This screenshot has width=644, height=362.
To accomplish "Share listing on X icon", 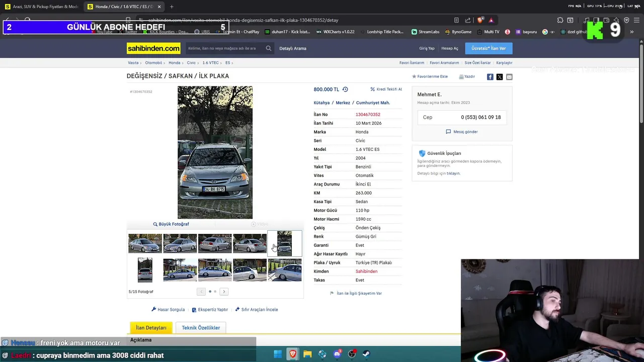I will click(x=500, y=77).
